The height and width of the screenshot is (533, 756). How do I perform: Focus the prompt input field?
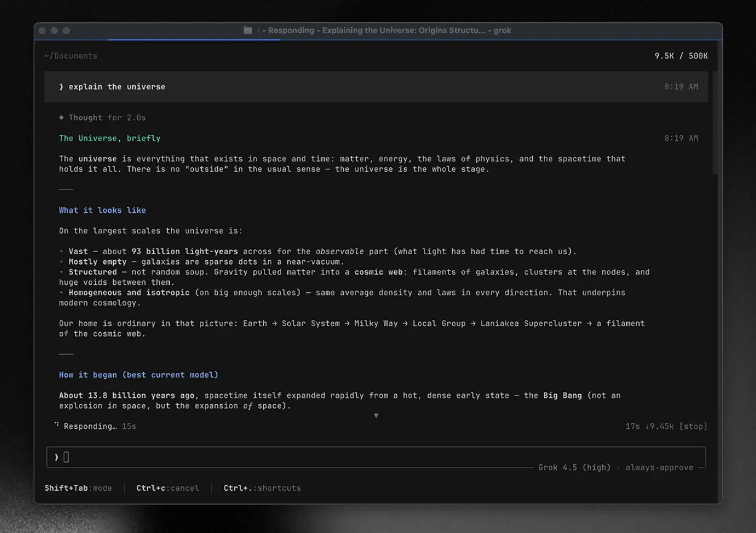click(x=376, y=457)
